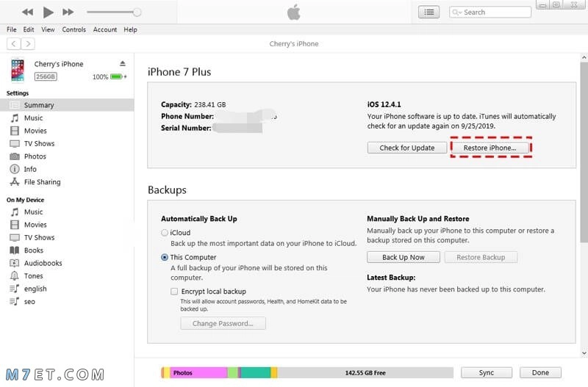Viewport: 588px width, 387px height.
Task: Click the Done button
Action: click(x=540, y=373)
